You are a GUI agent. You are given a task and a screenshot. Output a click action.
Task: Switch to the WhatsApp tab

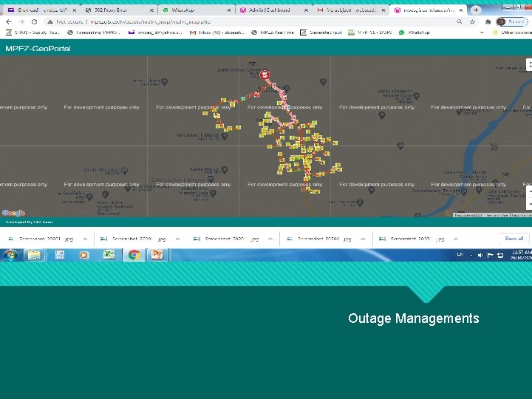[195, 10]
